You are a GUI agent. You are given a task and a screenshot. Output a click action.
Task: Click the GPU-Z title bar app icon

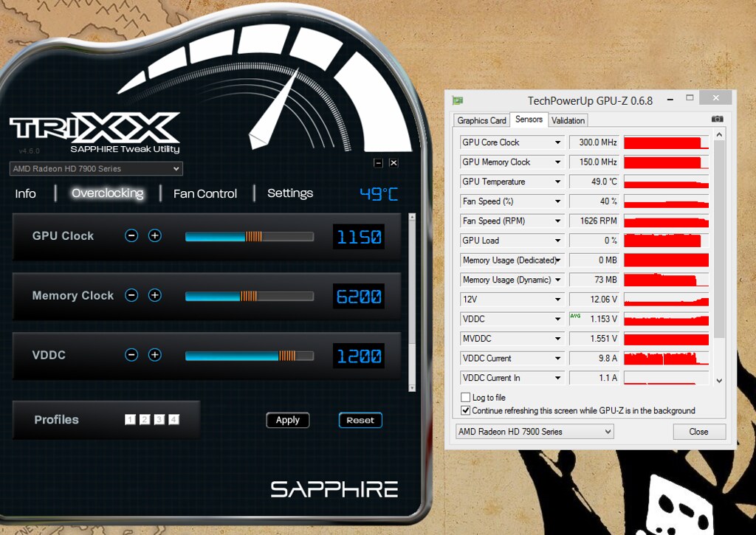click(458, 100)
